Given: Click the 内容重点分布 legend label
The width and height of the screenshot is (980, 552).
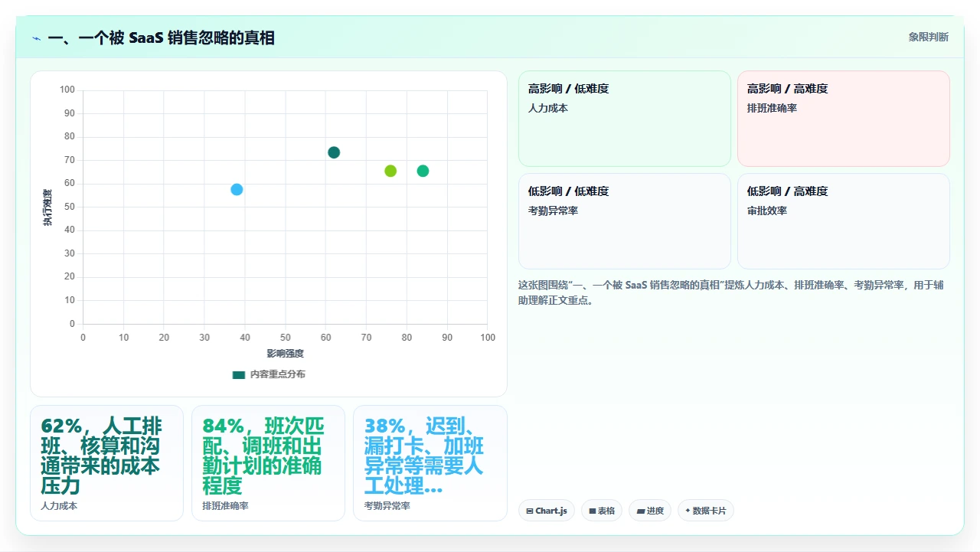Looking at the screenshot, I should click(278, 374).
